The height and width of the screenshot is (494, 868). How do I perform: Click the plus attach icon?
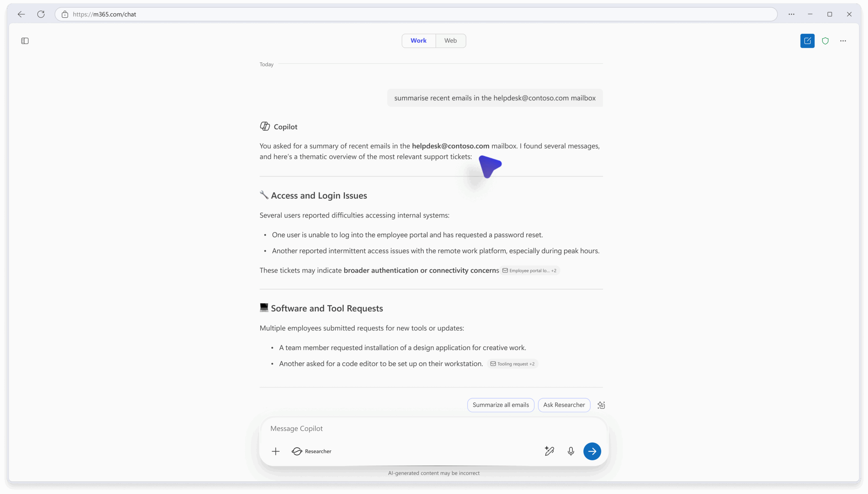click(275, 451)
